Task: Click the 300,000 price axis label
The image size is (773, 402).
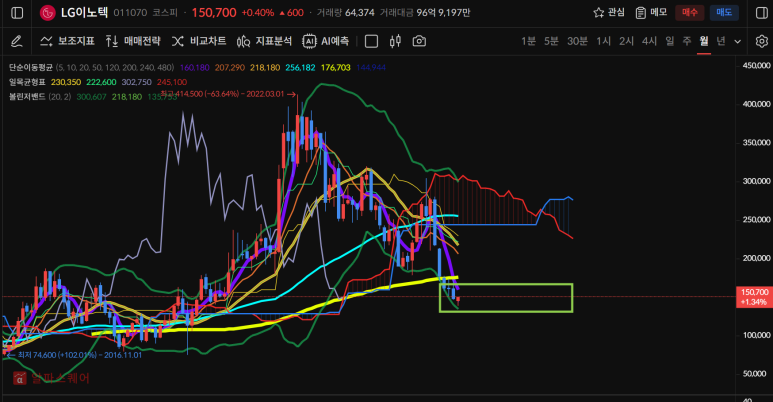Action: [756, 181]
